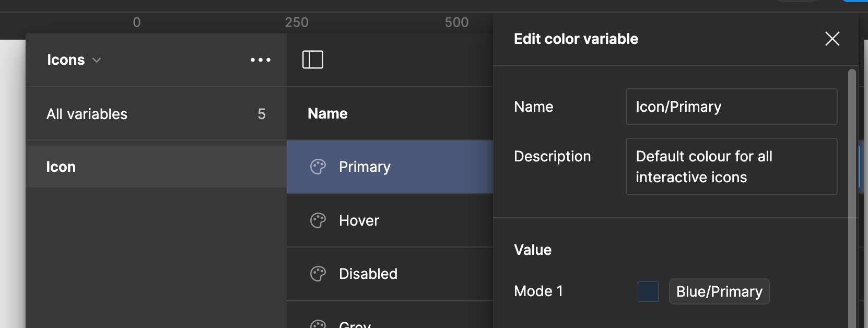Open the Mode 1 color swatch
The image size is (868, 328).
click(648, 291)
